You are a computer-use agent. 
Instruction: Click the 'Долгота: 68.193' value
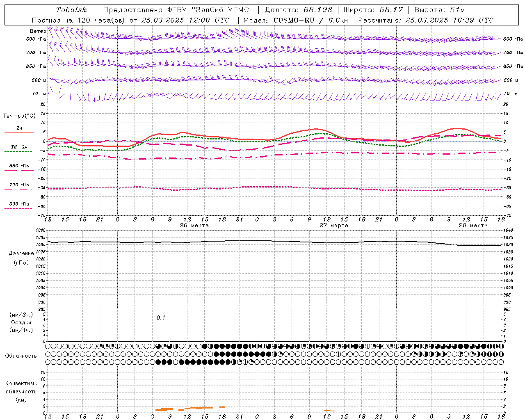pyautogui.click(x=298, y=10)
